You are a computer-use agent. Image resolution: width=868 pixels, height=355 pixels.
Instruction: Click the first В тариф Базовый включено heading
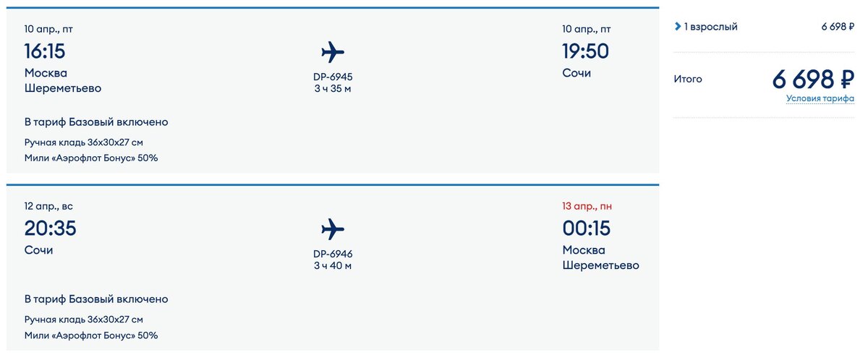[96, 122]
